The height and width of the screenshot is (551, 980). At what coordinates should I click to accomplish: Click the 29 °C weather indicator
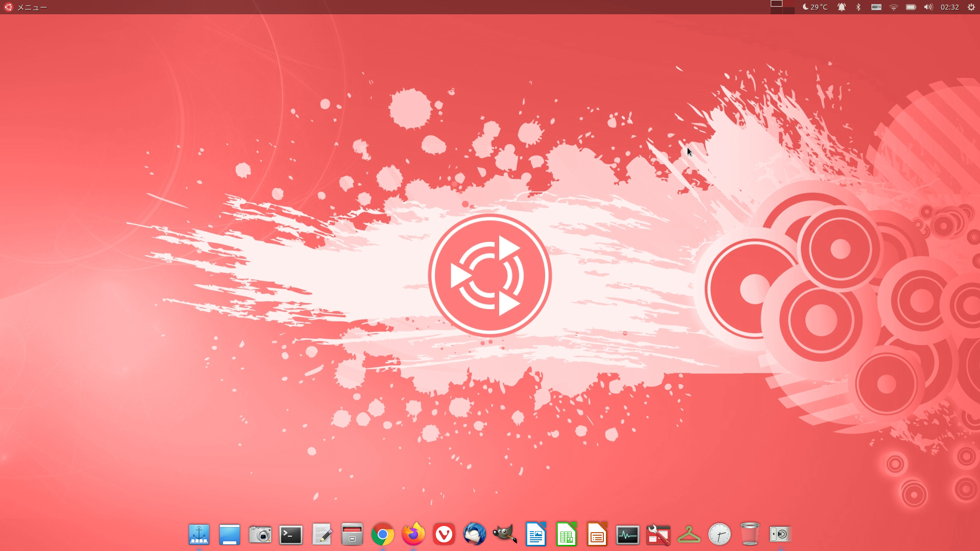pyautogui.click(x=815, y=7)
